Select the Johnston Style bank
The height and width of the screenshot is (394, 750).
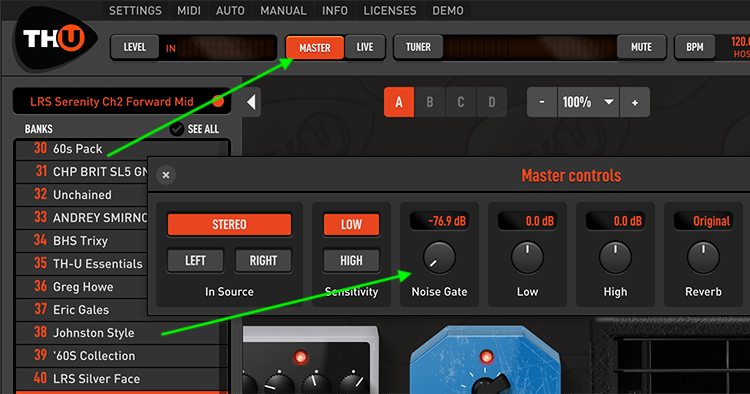pos(122,332)
